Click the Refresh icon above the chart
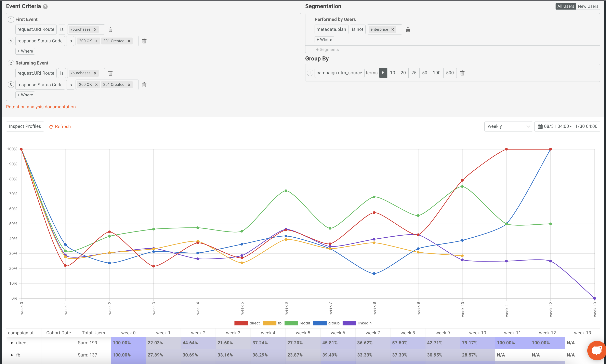Viewport: 606px width, 364px height. coord(51,127)
